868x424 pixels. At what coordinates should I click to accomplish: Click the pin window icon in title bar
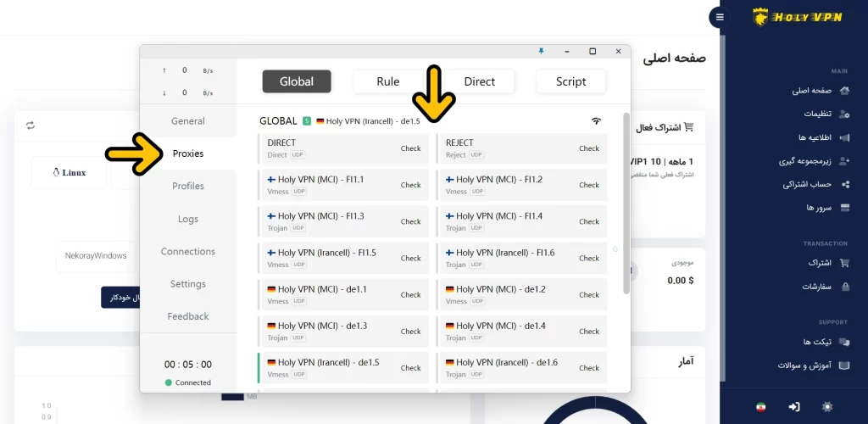(x=542, y=51)
